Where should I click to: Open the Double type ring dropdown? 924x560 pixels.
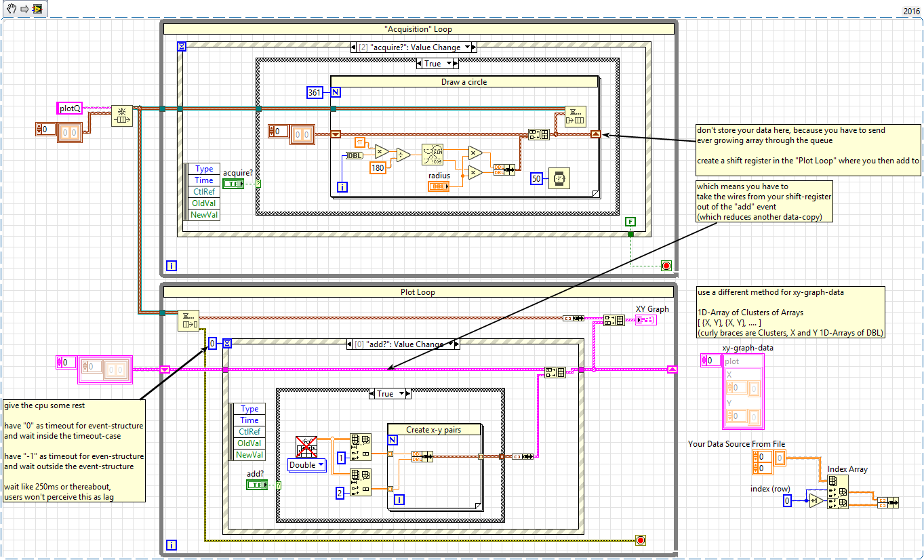321,465
